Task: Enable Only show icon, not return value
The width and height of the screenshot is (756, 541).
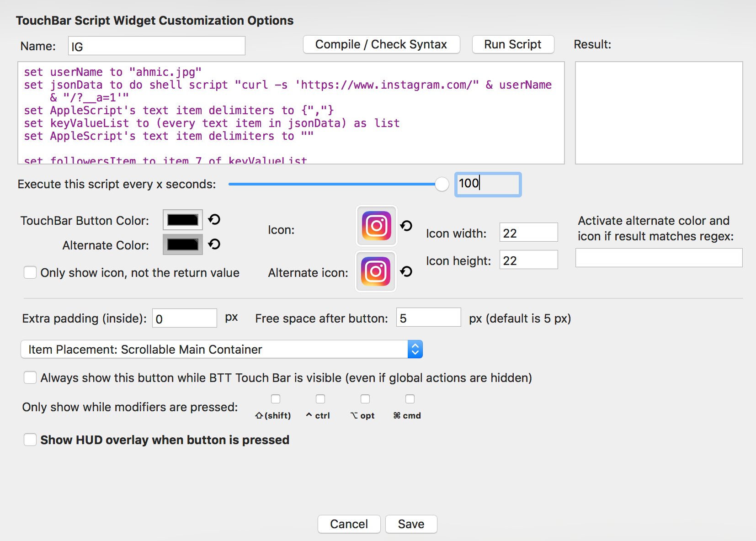Action: pos(30,273)
